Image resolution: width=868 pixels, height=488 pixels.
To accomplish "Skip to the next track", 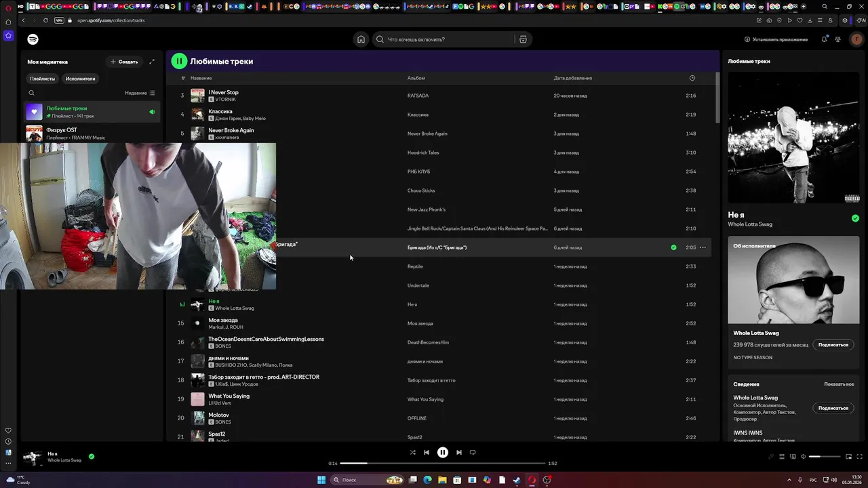I will (x=458, y=452).
